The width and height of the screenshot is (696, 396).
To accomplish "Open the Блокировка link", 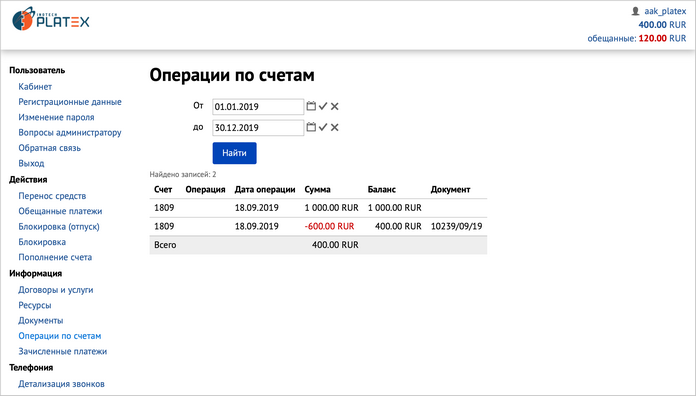I will coord(42,242).
